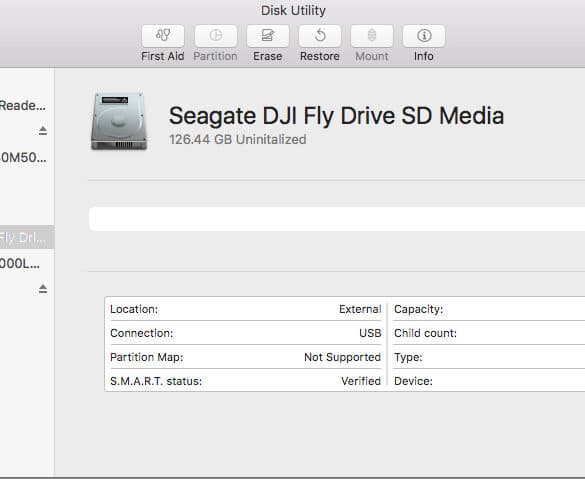Select the Reade… sidebar entry

pyautogui.click(x=23, y=106)
